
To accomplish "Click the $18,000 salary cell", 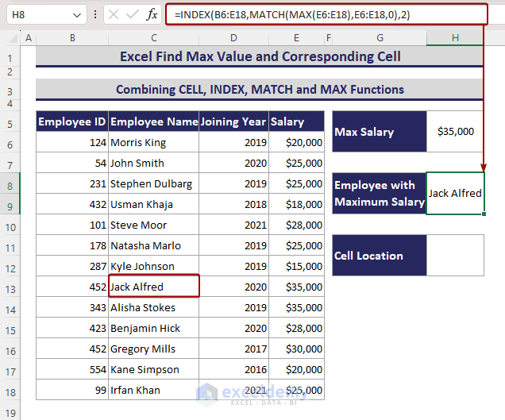I will tap(297, 204).
